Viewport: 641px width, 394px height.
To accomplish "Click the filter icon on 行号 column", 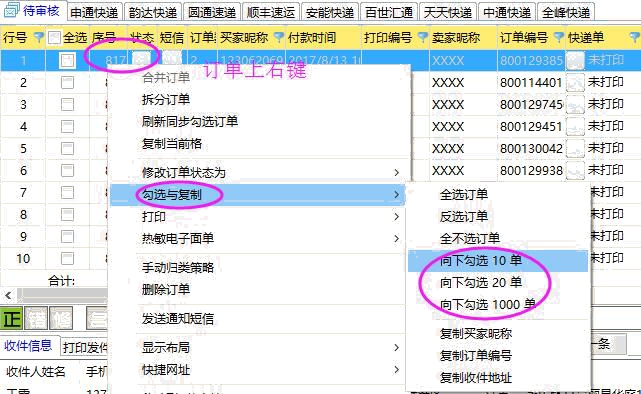I will [39, 38].
